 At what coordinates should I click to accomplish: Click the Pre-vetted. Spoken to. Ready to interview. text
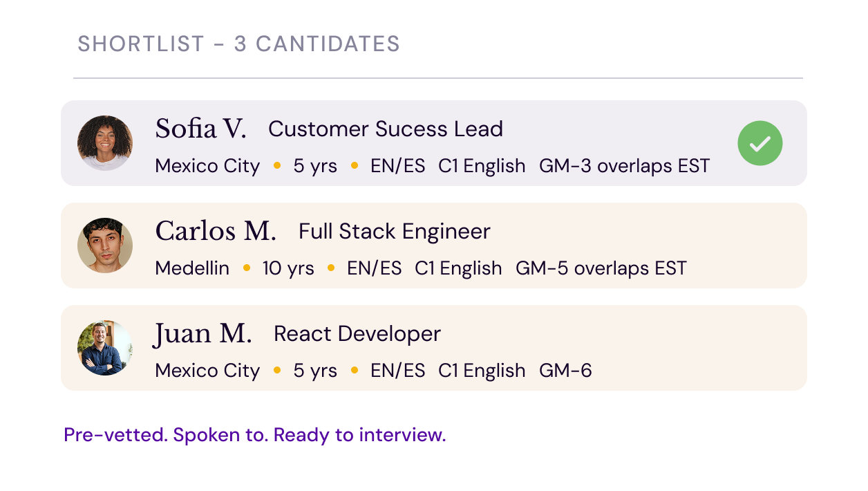255,435
